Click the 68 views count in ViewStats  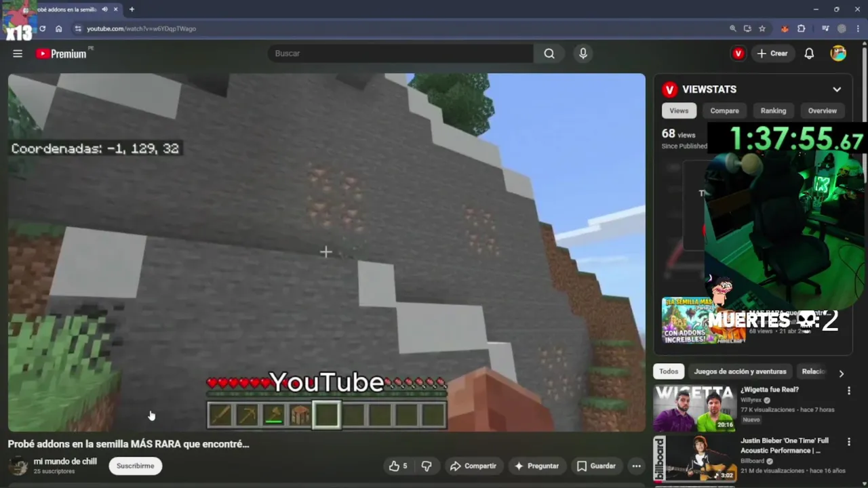click(678, 134)
